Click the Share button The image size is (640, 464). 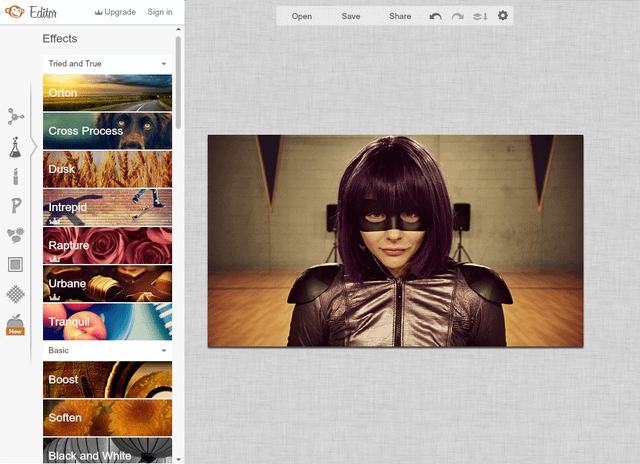coord(400,16)
